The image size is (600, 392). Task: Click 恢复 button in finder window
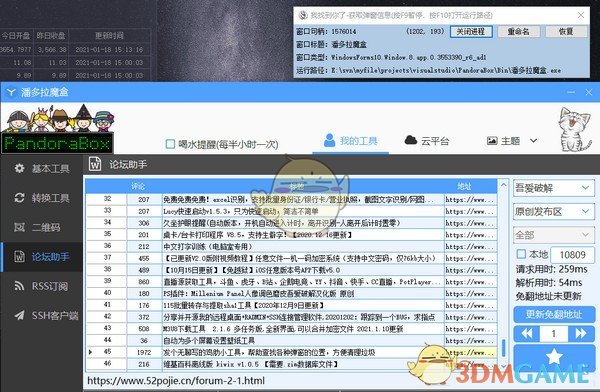click(x=566, y=31)
